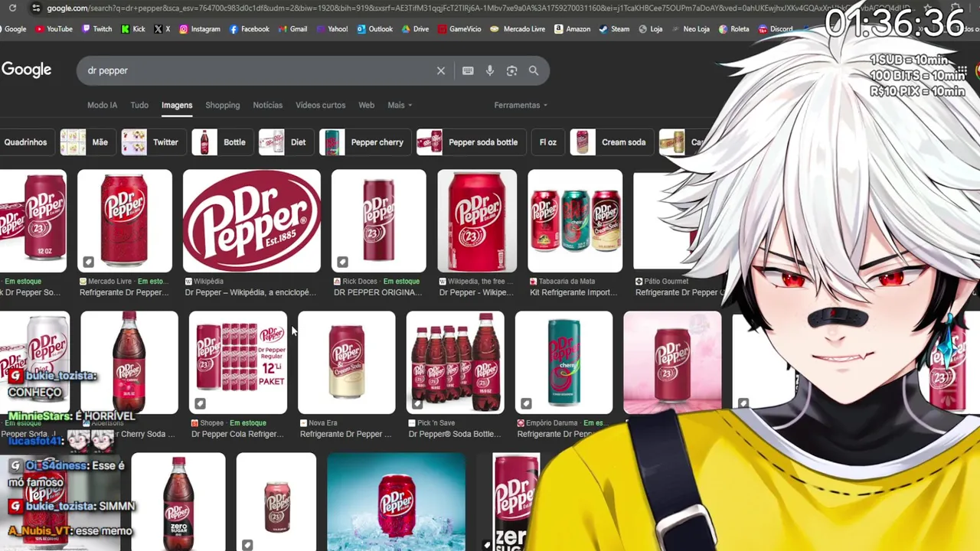Open the Drive bookmark

[x=414, y=29]
